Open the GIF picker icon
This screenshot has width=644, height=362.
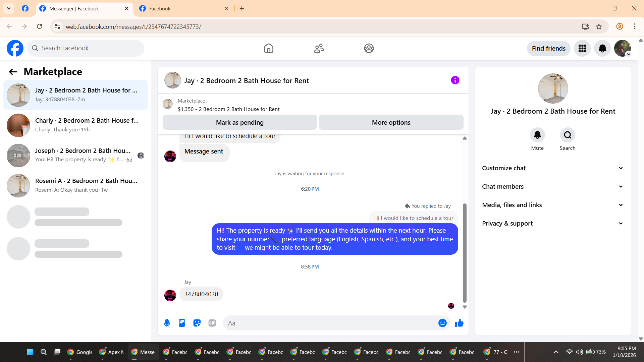(212, 323)
